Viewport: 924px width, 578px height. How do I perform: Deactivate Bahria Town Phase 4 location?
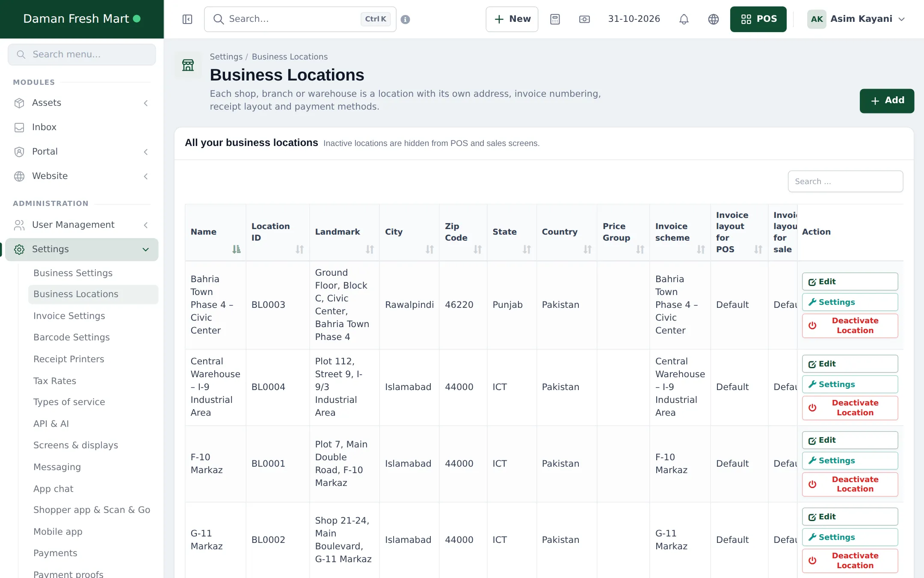(850, 325)
